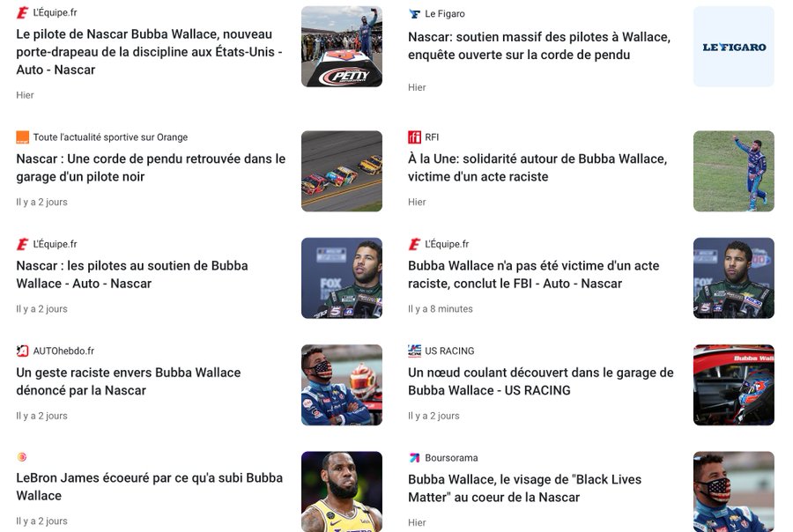Click the LE FIGARO logo thumbnail

pyautogui.click(x=733, y=47)
